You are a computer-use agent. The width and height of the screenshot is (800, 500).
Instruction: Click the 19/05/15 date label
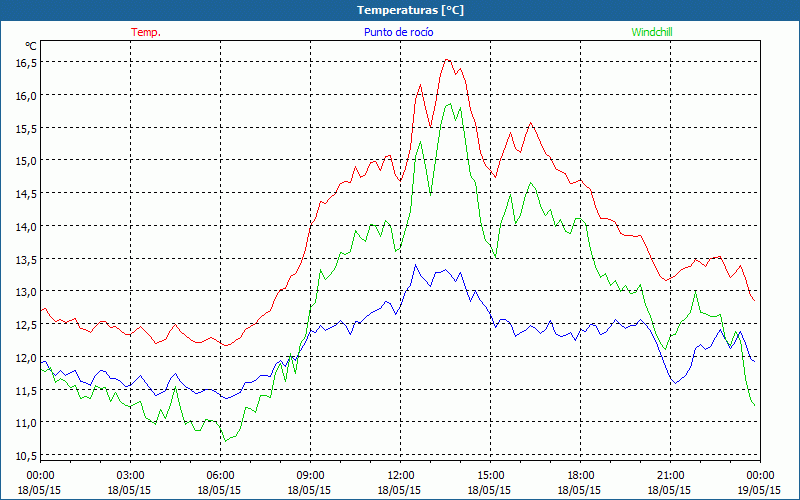pyautogui.click(x=759, y=490)
